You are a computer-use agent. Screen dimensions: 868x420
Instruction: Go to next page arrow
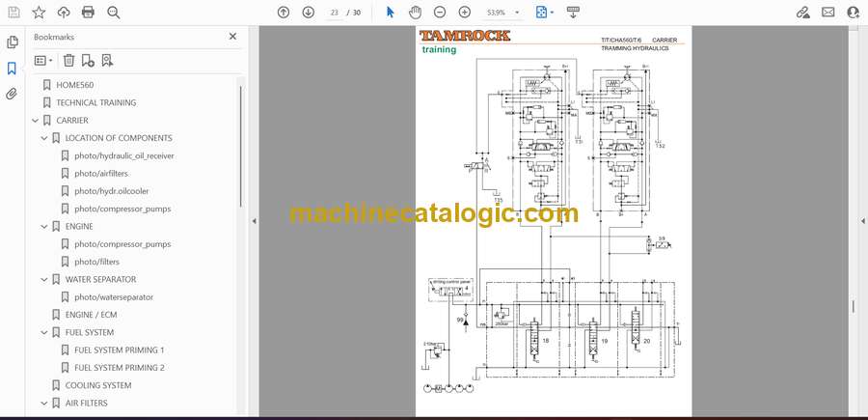pos(309,13)
